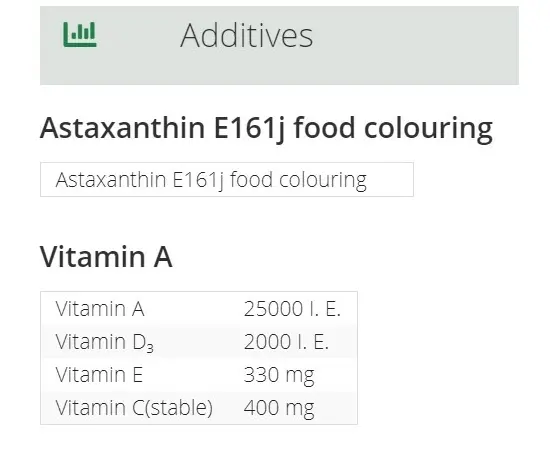This screenshot has width=550, height=450.
Task: Select the 400 mg value
Action: point(279,408)
